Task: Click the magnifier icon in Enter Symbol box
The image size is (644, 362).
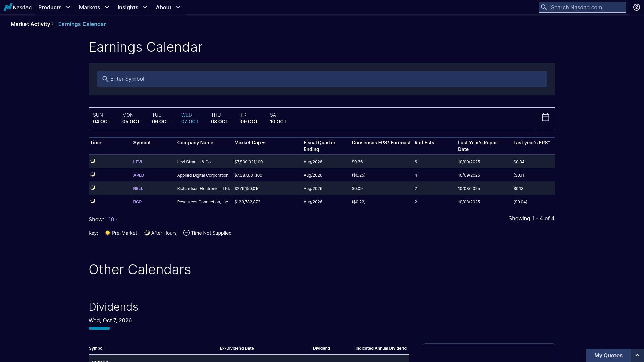Action: click(x=105, y=79)
